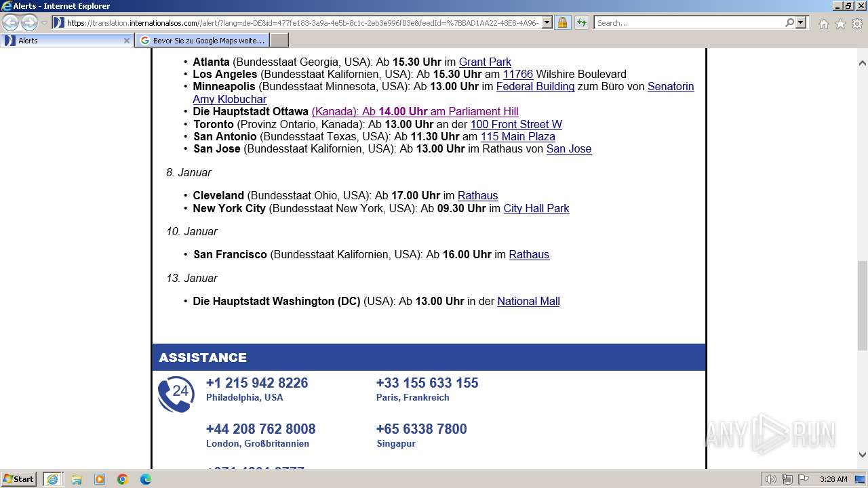The image size is (868, 488).
Task: Click the Internet Explorer taskbar icon
Action: pyautogui.click(x=52, y=479)
